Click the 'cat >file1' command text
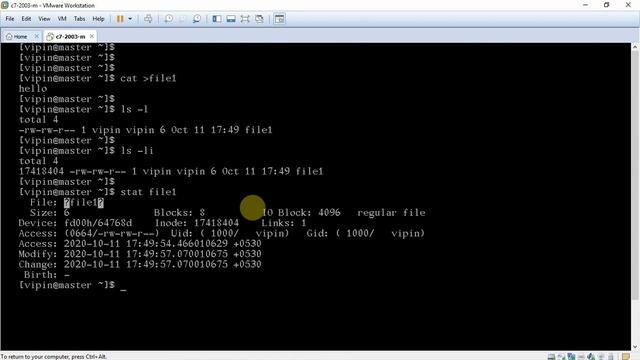 (x=148, y=78)
